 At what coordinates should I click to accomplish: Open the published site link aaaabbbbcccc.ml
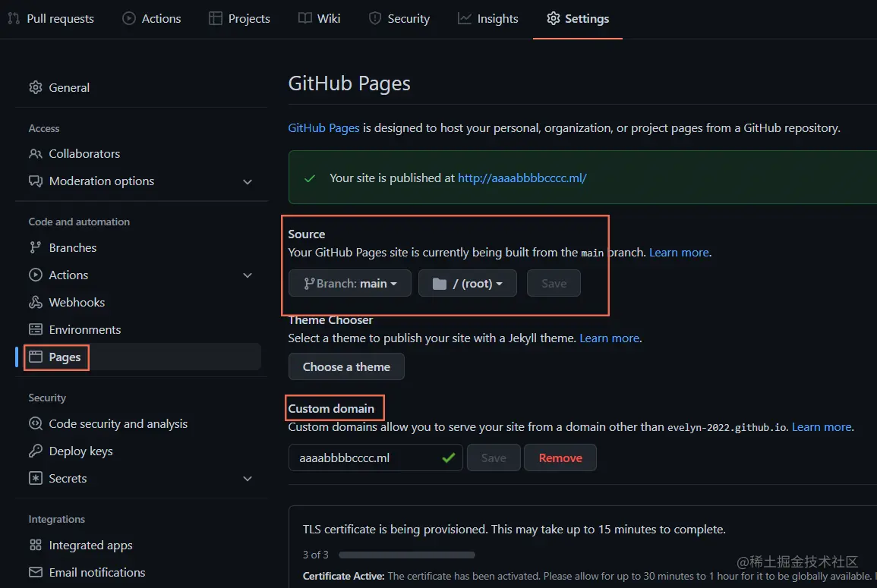click(522, 178)
